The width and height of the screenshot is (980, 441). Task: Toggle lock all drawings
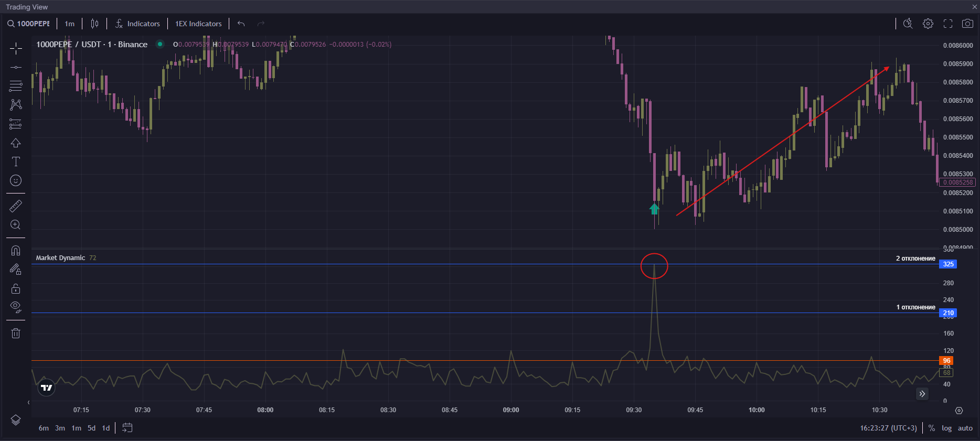click(16, 288)
